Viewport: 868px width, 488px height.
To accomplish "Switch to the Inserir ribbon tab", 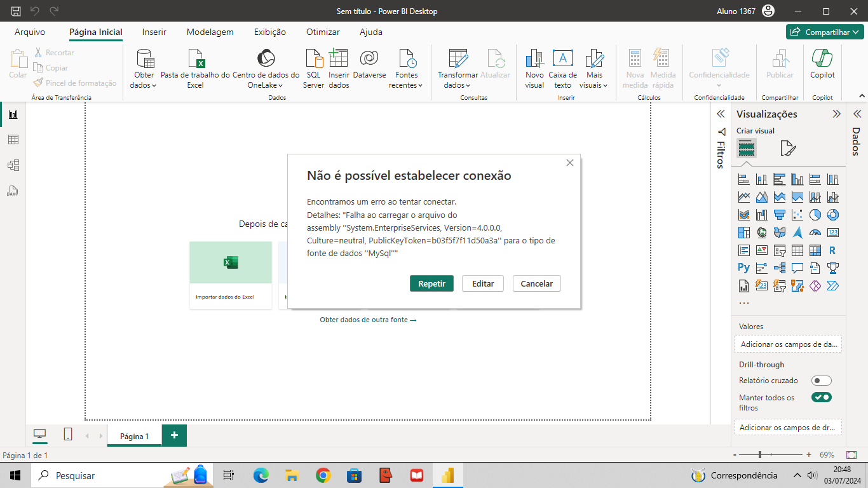I will coord(154,32).
